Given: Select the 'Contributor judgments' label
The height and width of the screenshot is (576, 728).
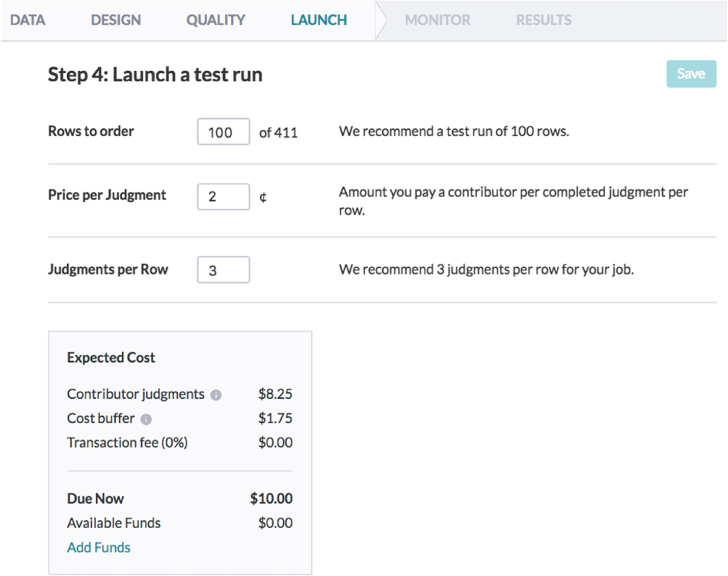Looking at the screenshot, I should tap(136, 394).
